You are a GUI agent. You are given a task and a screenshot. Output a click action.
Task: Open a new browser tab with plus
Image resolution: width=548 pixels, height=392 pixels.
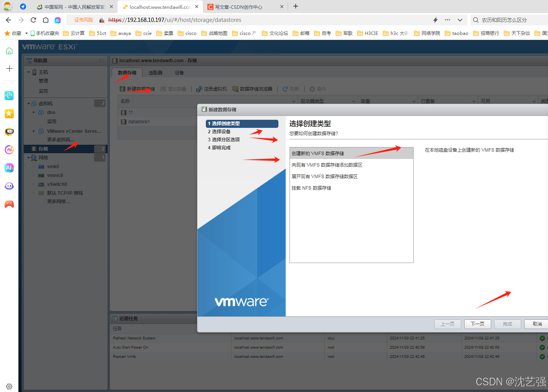click(x=296, y=6)
